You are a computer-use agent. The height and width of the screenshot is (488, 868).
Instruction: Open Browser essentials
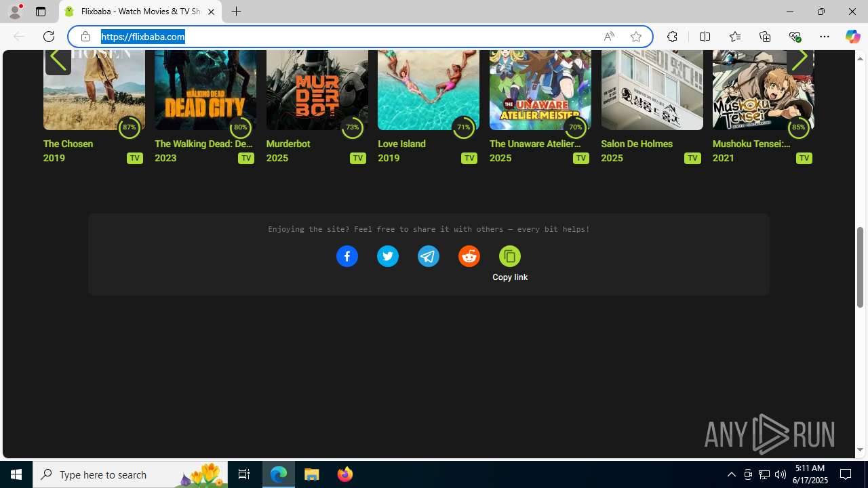click(x=795, y=37)
